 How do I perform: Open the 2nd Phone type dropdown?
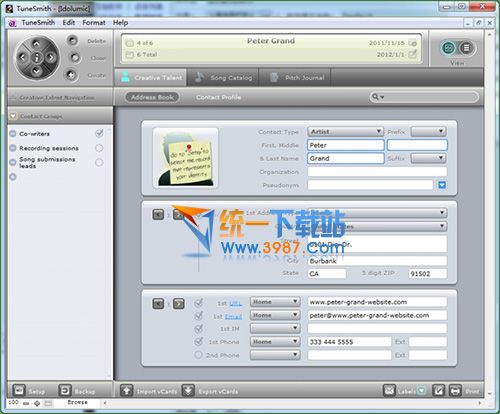tap(275, 355)
